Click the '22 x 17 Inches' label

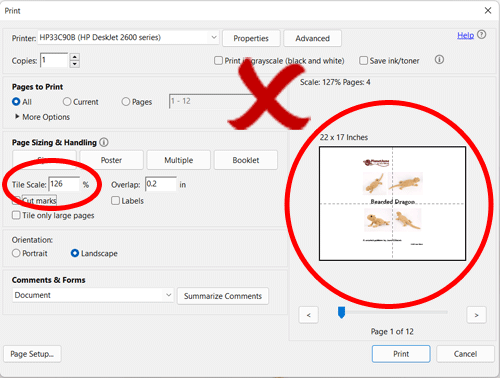click(x=344, y=137)
